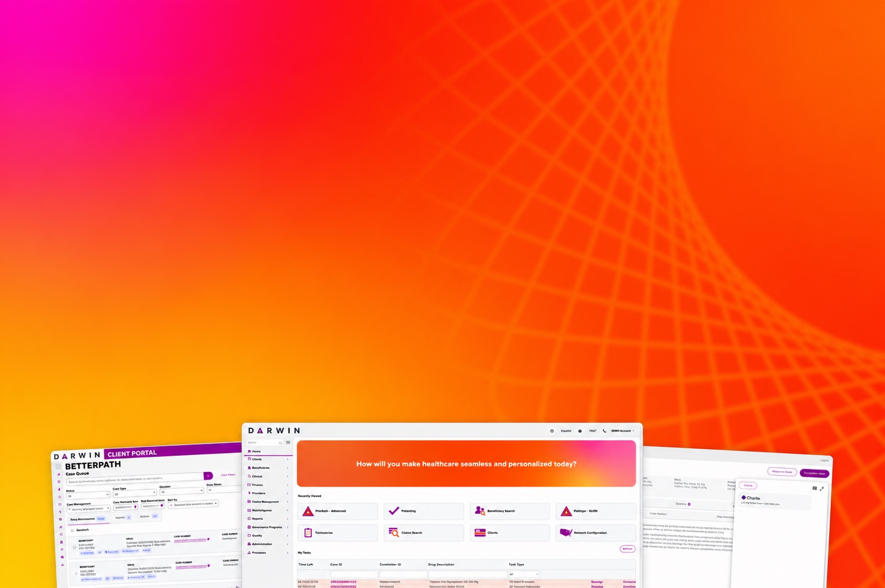Click the Case ID filter field in My Tasks

click(354, 574)
